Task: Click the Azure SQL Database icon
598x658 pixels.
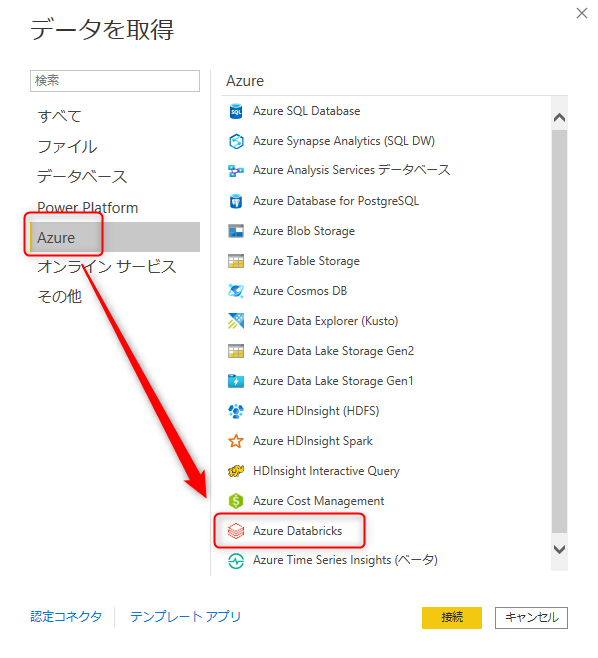Action: tap(236, 112)
